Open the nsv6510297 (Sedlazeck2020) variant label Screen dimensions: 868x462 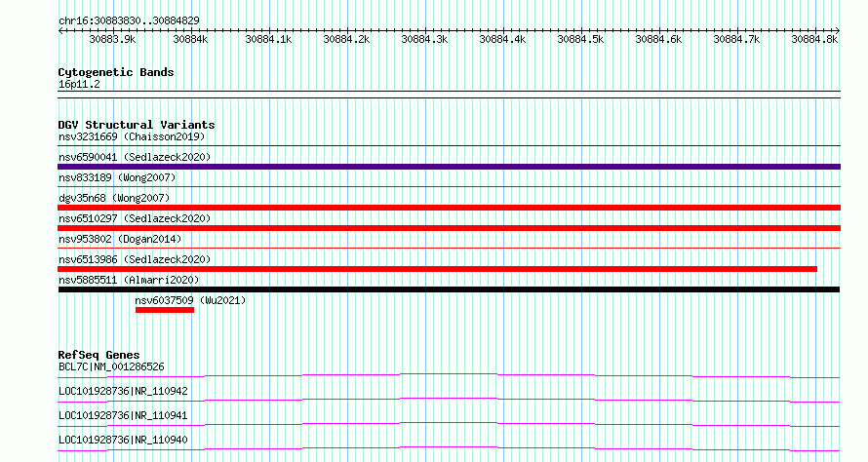tap(135, 218)
